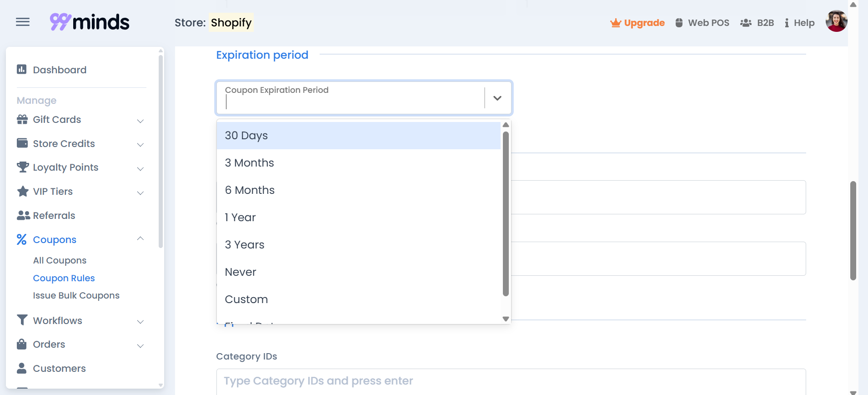Open the hamburger navigation menu

tap(23, 22)
